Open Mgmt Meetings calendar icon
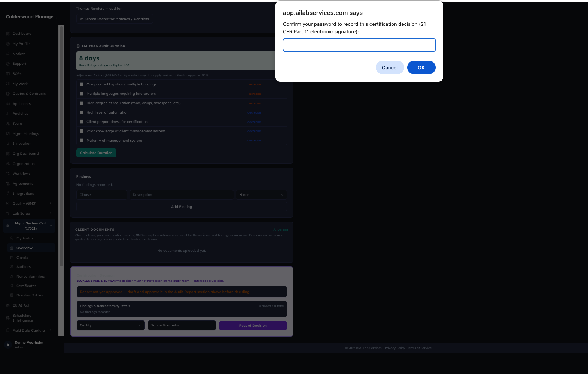This screenshot has width=588, height=374. [x=8, y=134]
